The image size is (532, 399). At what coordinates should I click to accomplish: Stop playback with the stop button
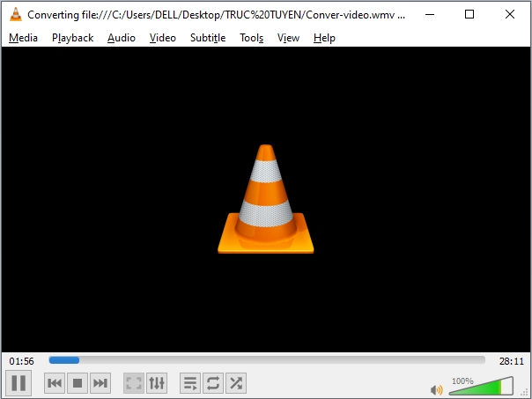[x=78, y=383]
